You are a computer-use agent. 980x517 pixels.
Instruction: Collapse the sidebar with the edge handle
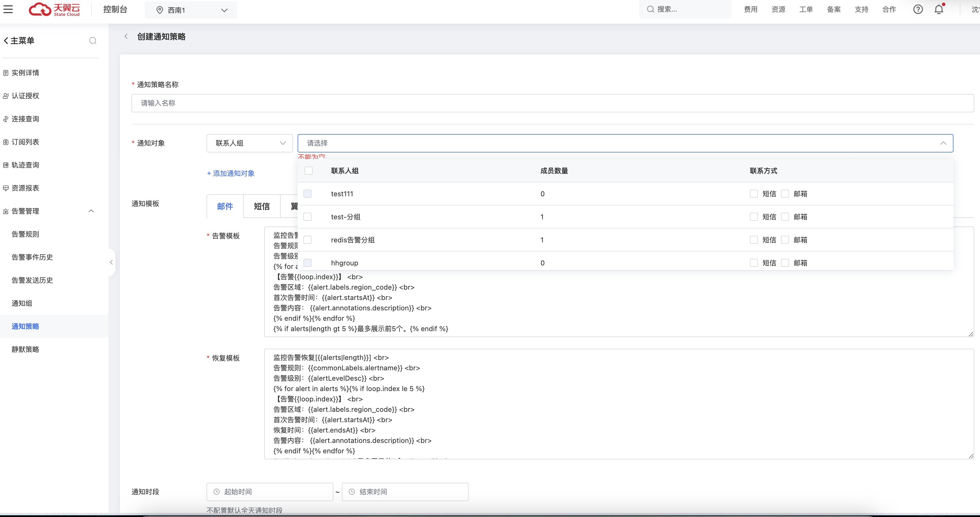(111, 262)
